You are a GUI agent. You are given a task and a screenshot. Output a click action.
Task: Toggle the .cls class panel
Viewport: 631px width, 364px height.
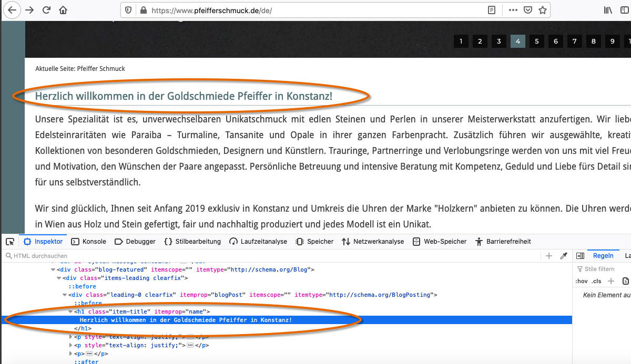point(596,281)
